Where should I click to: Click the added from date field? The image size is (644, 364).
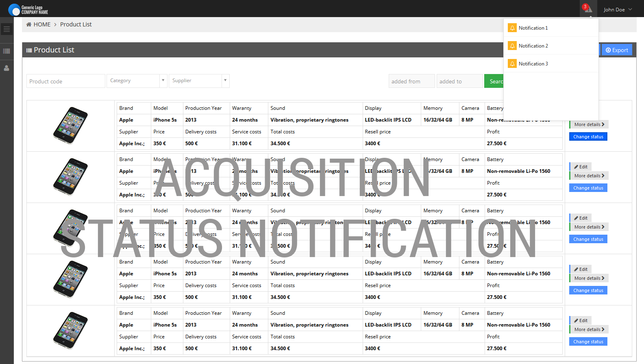tap(411, 81)
